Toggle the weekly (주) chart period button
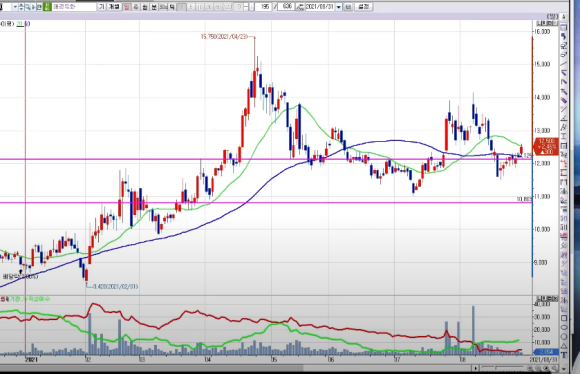Image resolution: width=580 pixels, height=374 pixels. 136,7
